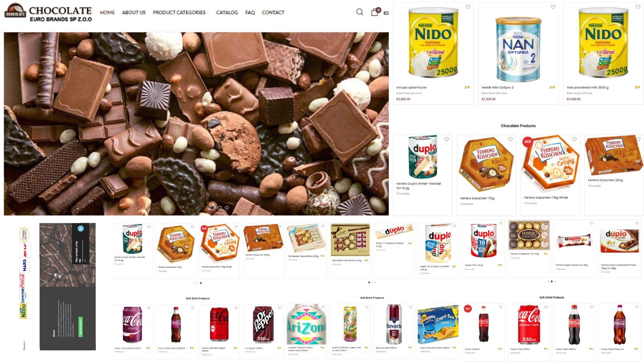Heart icon on Ferrero Duplo Winter-Mandel card
The height and width of the screenshot is (362, 644).
coord(446,139)
